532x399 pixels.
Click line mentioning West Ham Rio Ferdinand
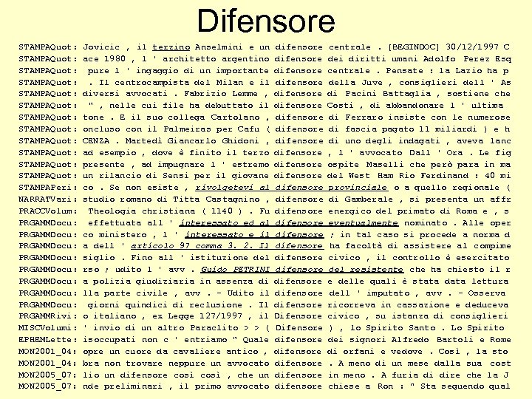click(x=265, y=176)
